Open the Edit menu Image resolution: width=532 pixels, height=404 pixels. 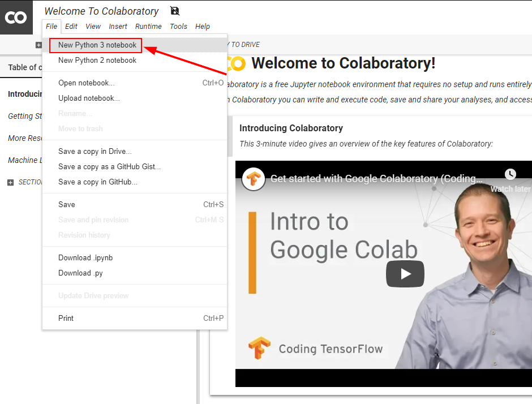pyautogui.click(x=71, y=27)
